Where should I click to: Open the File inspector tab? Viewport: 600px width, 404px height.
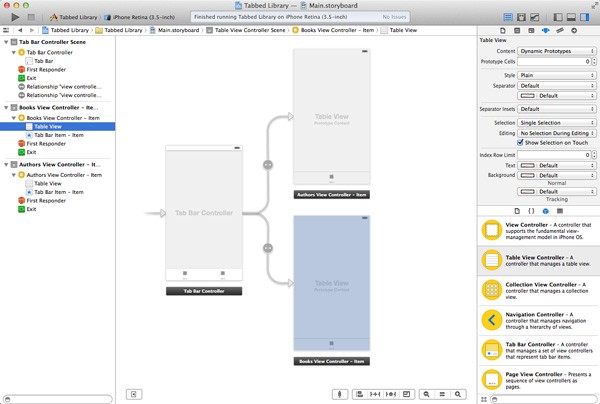coord(503,31)
